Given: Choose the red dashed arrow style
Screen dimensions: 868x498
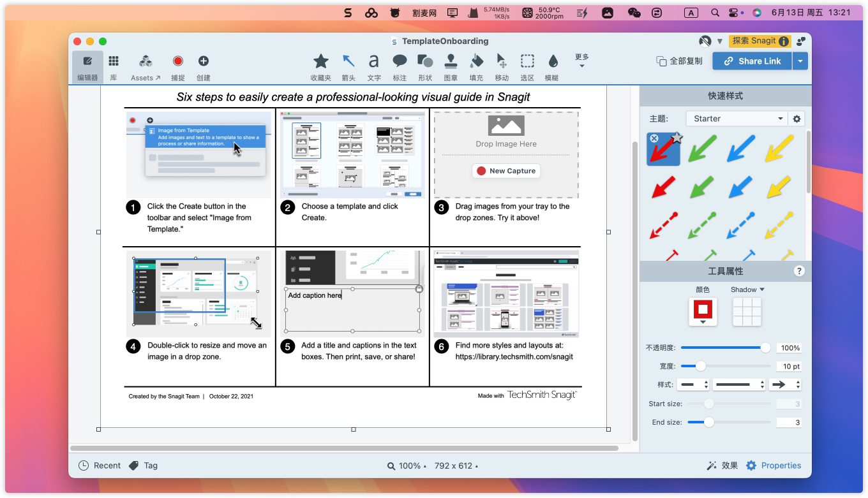Looking at the screenshot, I should 663,226.
